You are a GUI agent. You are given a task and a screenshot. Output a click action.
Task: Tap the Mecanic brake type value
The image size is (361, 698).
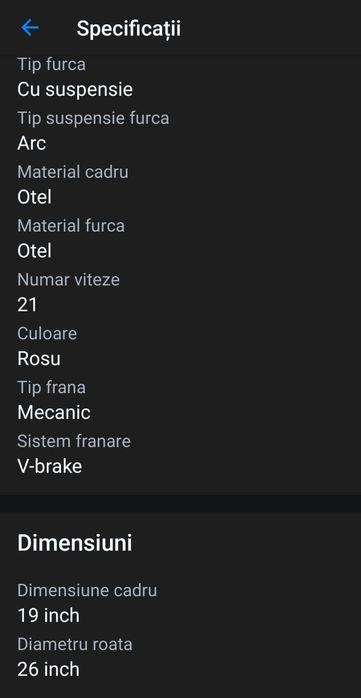click(x=54, y=412)
